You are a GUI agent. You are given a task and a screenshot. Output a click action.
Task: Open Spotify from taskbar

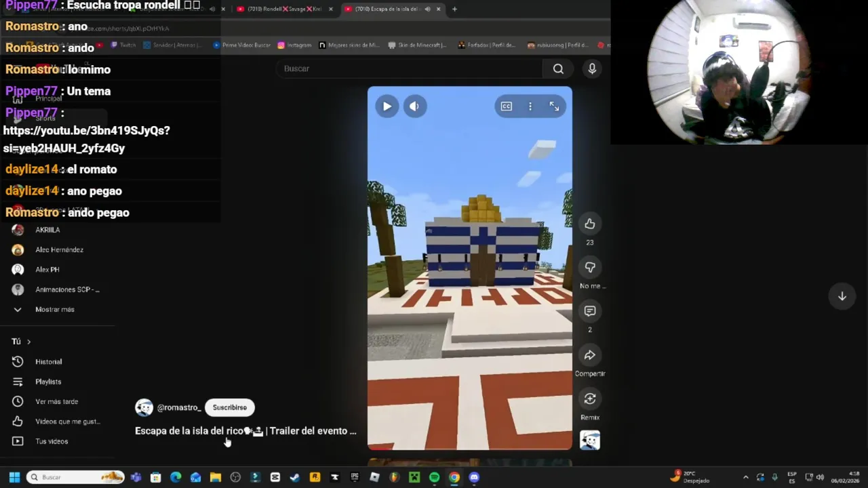click(x=434, y=477)
